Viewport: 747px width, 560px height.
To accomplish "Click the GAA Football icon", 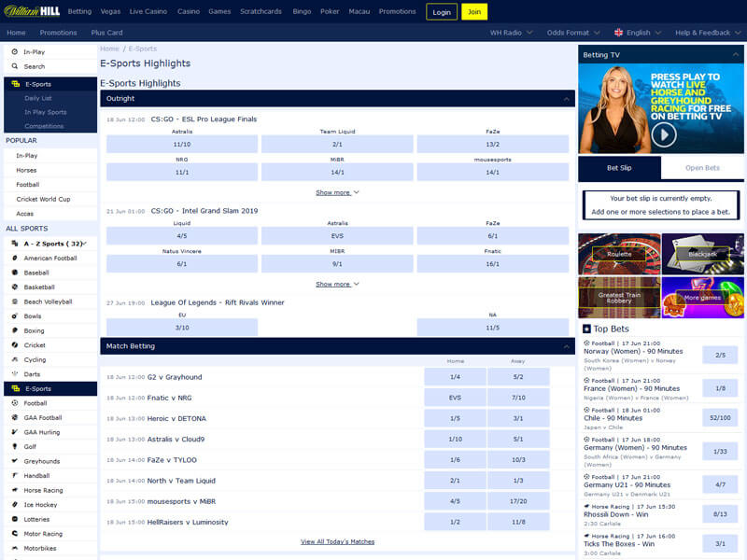I will click(15, 417).
